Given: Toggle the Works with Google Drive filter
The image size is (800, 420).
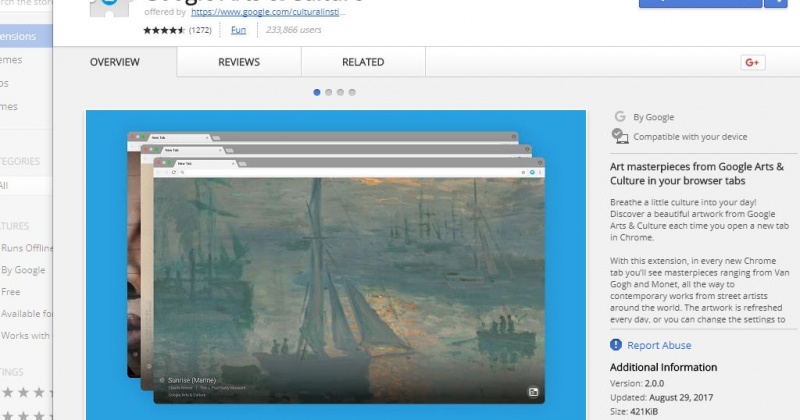Looking at the screenshot, I should [x=26, y=336].
